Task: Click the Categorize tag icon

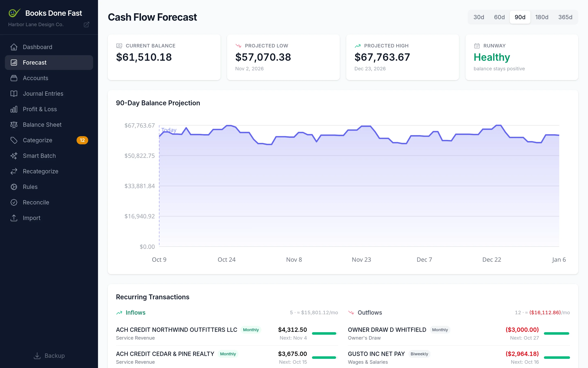Action: tap(14, 140)
